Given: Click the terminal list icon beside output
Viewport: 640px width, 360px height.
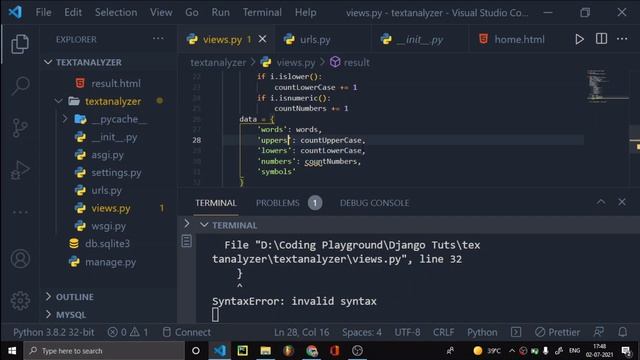Looking at the screenshot, I should point(187,241).
